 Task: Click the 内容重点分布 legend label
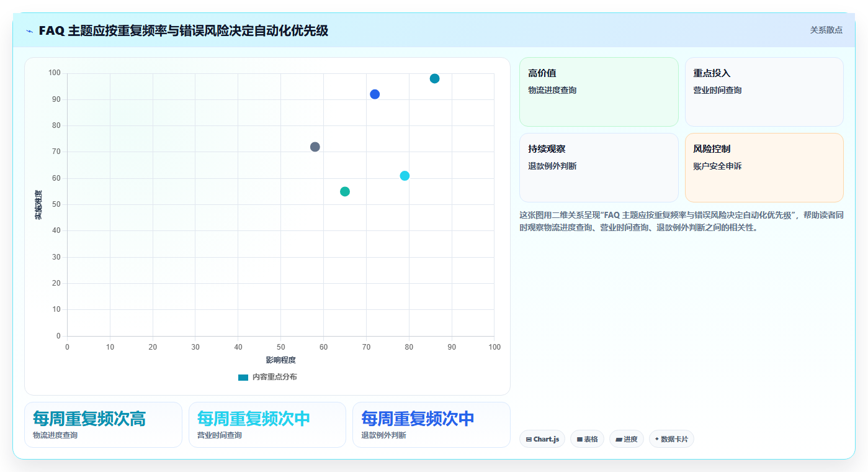click(x=275, y=377)
